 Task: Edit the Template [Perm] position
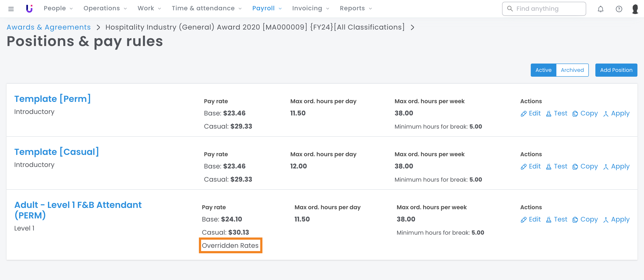(531, 113)
